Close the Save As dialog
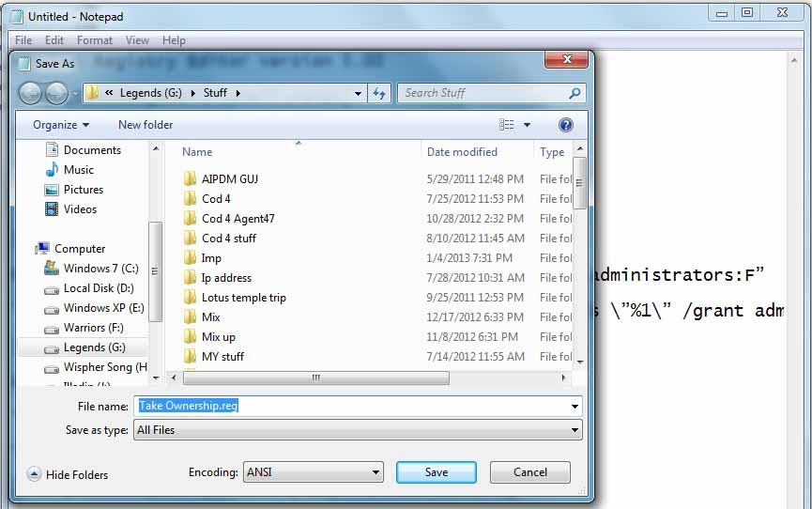Image resolution: width=812 pixels, height=509 pixels. 567,59
